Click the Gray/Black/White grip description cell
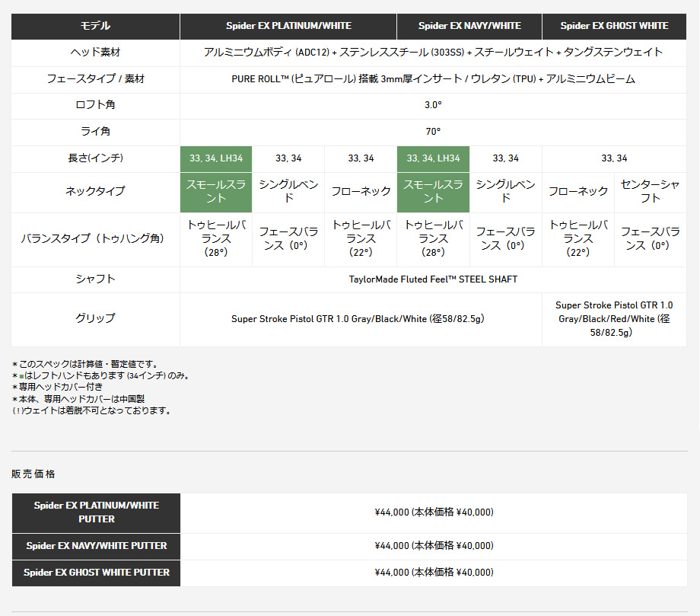The height and width of the screenshot is (616, 700). click(361, 319)
